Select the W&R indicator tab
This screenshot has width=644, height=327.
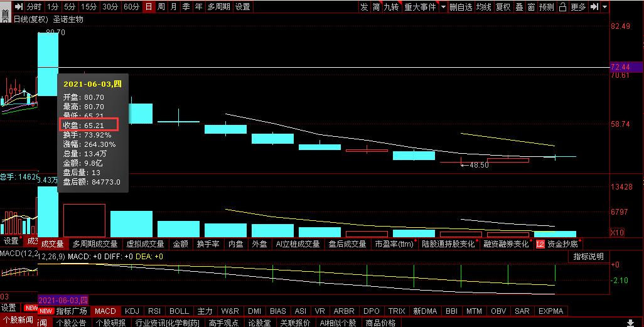[x=230, y=311]
